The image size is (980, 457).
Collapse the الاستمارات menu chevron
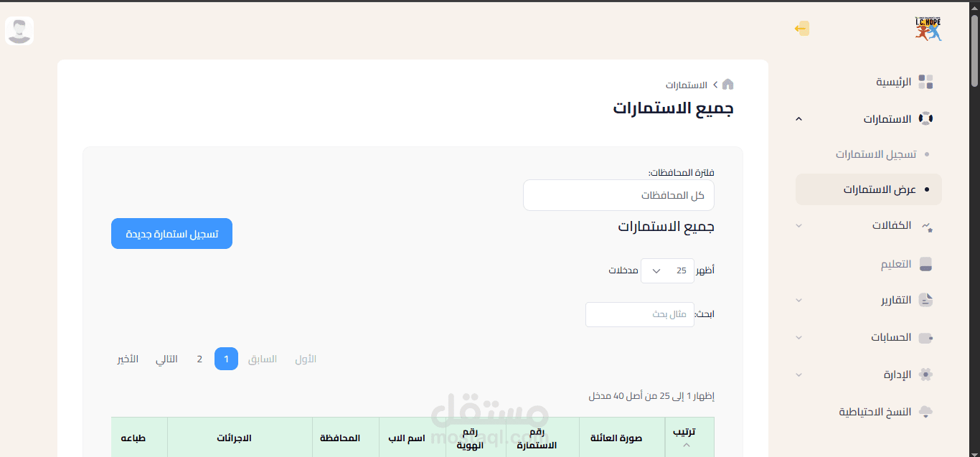pyautogui.click(x=799, y=119)
